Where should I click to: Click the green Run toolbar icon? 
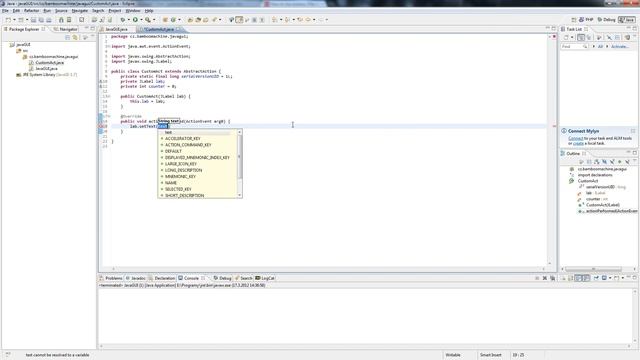pos(135,20)
